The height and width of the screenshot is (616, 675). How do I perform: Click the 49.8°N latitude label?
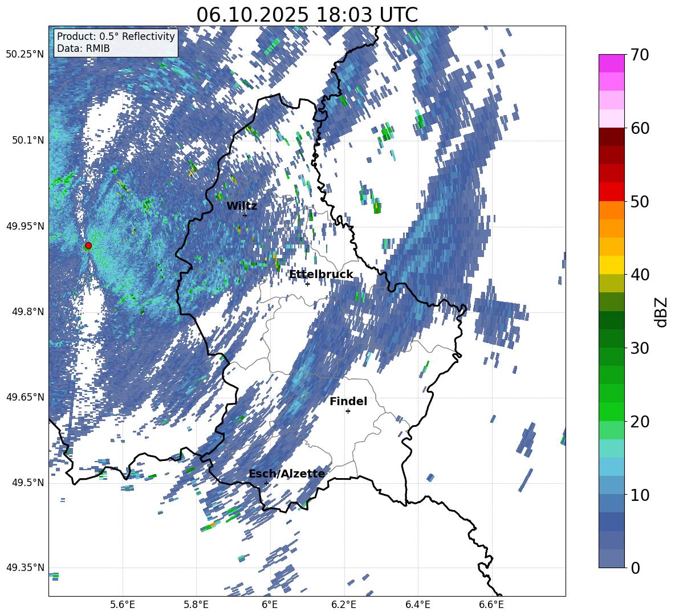coord(28,312)
